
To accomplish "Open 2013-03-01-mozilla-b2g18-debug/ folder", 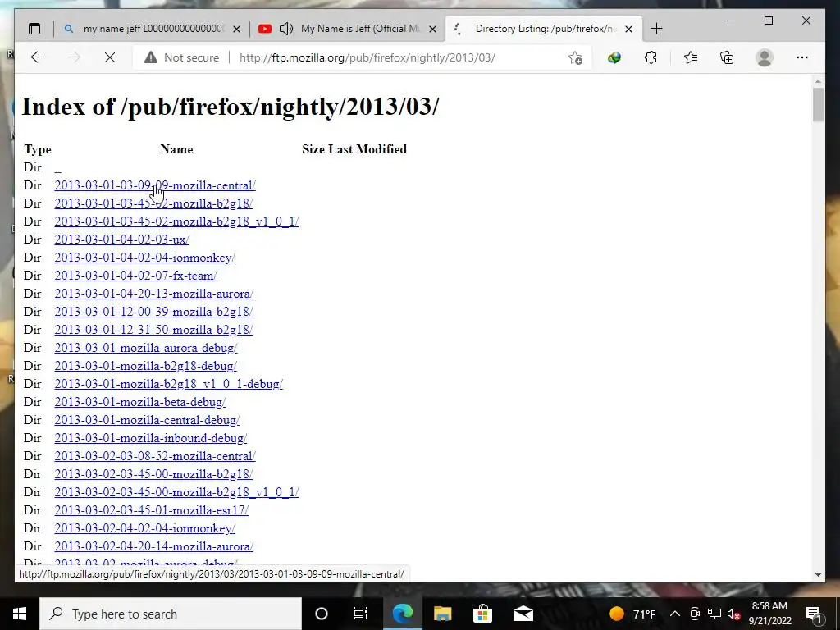I will point(145,366).
